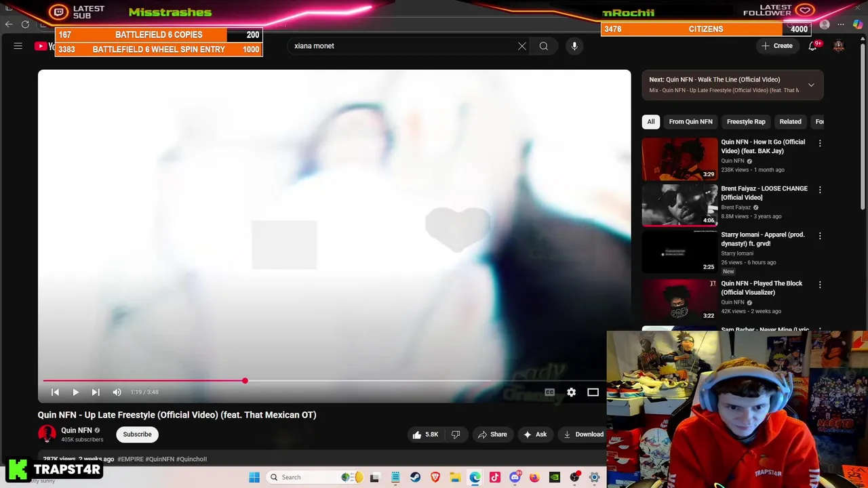Viewport: 868px width, 488px height.
Task: Open Steam from the taskbar
Action: point(415,478)
